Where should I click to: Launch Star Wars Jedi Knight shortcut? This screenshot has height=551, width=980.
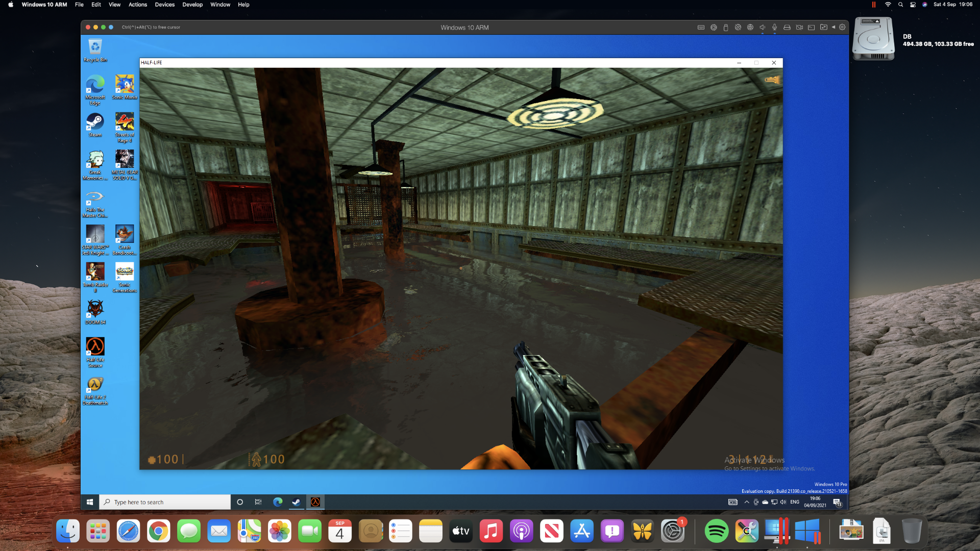[95, 240]
